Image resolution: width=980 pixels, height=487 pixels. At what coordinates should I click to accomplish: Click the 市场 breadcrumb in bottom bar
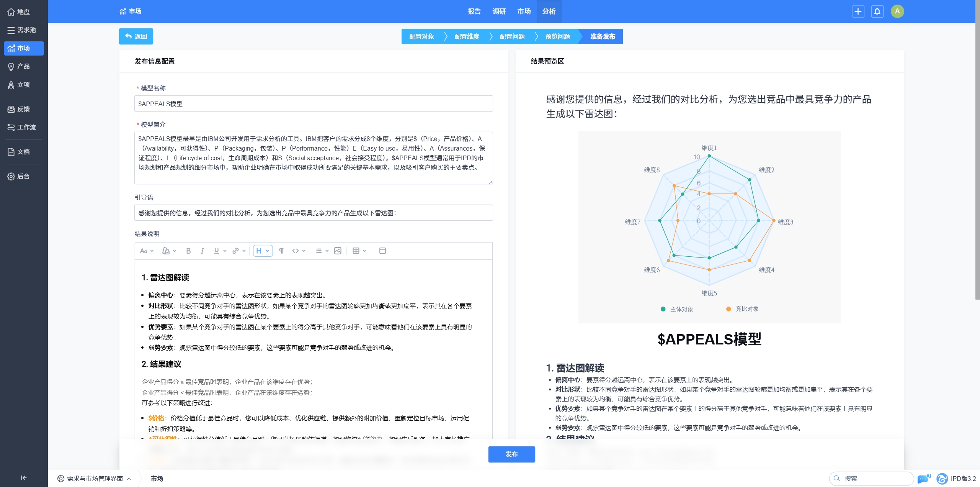pyautogui.click(x=157, y=478)
